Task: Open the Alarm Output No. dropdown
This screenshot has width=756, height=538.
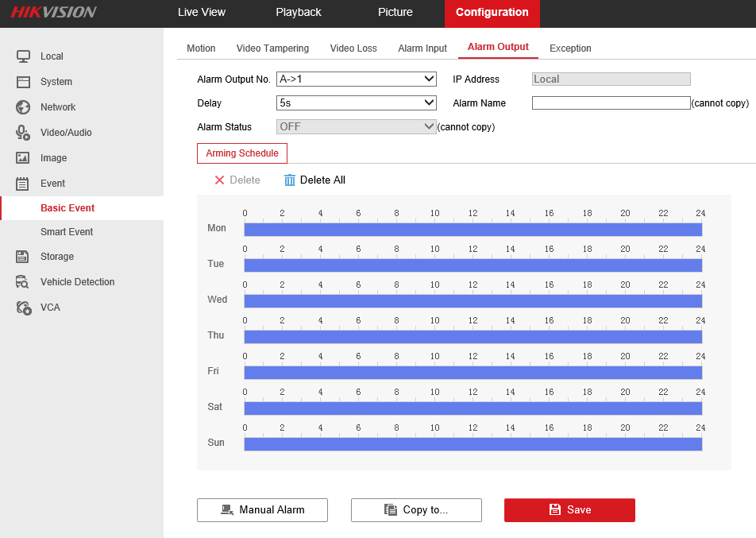Action: pos(356,79)
